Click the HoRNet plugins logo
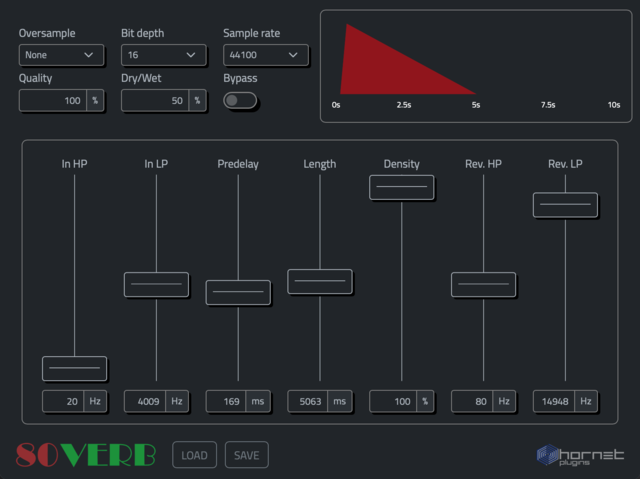 (580, 455)
